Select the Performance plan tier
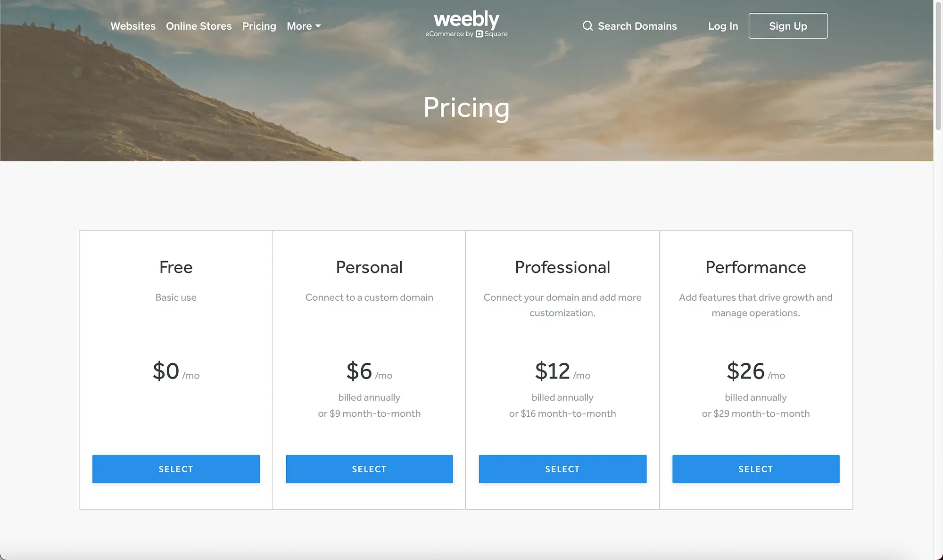The image size is (943, 560). coord(756,469)
